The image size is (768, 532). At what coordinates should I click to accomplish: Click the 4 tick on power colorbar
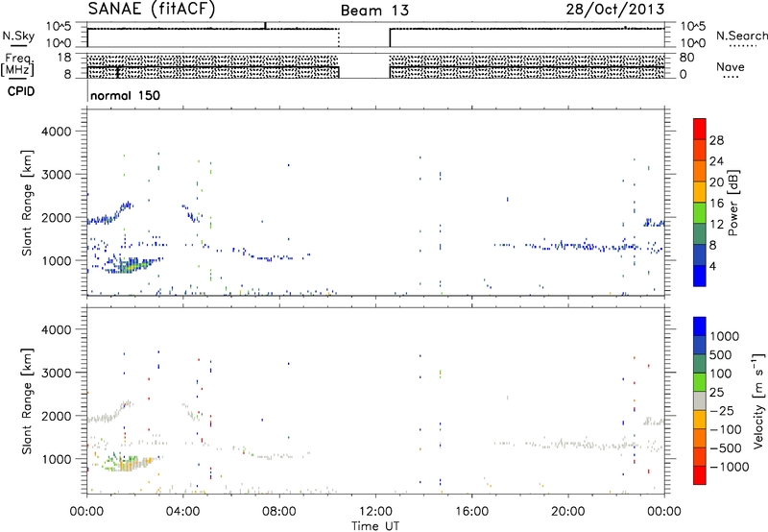(712, 266)
